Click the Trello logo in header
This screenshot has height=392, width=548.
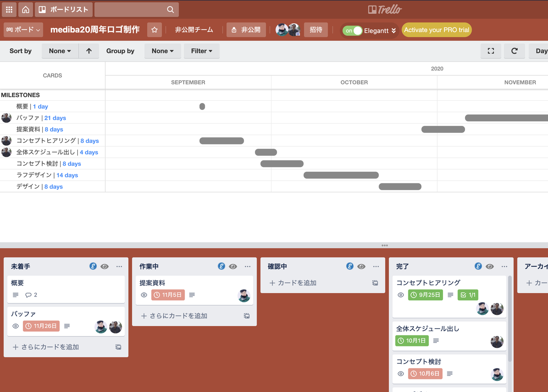click(385, 10)
